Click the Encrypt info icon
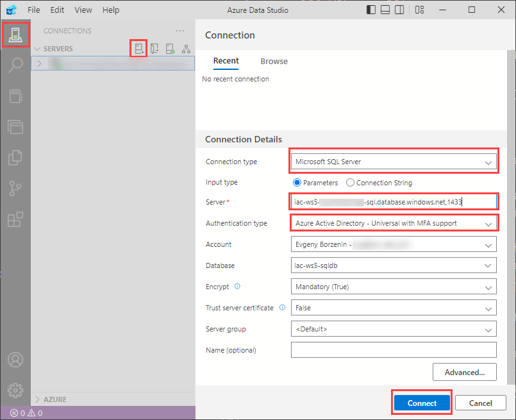This screenshot has width=516, height=420. pos(237,287)
